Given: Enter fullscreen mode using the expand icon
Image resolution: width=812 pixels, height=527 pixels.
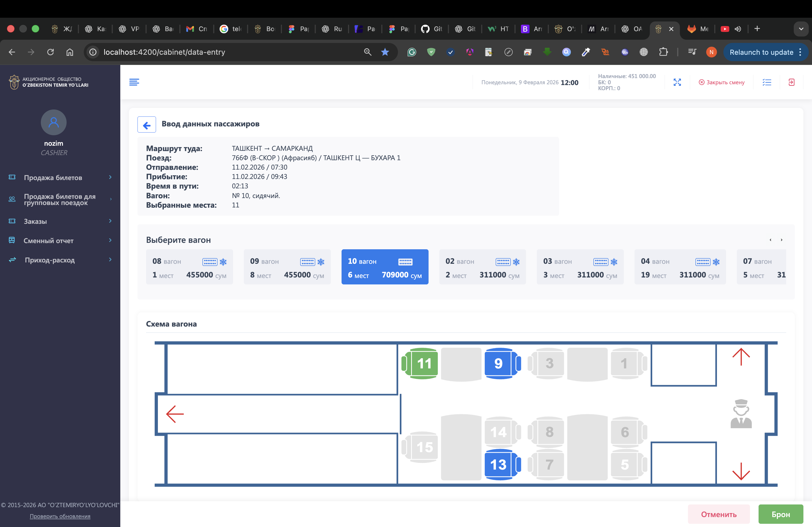Looking at the screenshot, I should click(x=677, y=82).
